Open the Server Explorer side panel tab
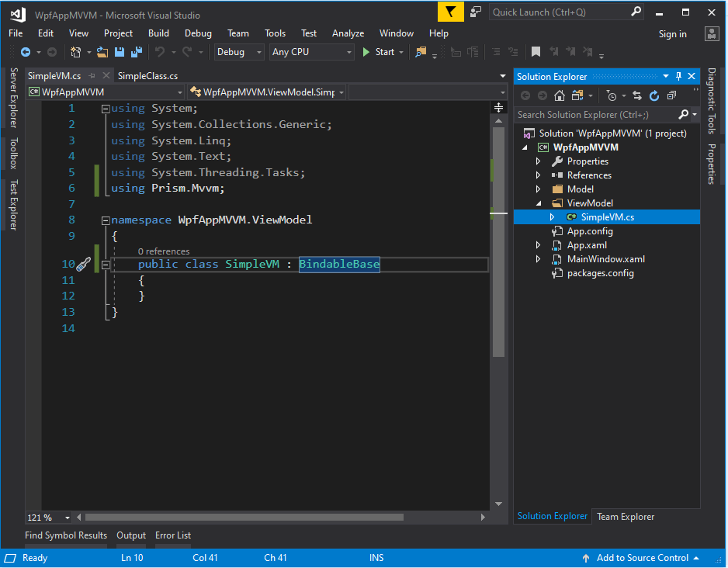Image resolution: width=728 pixels, height=568 pixels. click(13, 98)
